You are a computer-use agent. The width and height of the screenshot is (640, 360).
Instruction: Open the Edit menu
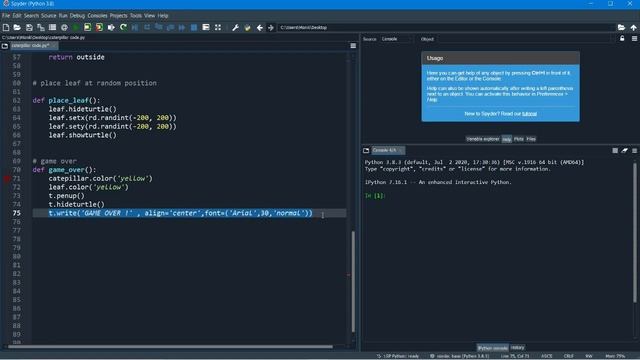[x=17, y=16]
